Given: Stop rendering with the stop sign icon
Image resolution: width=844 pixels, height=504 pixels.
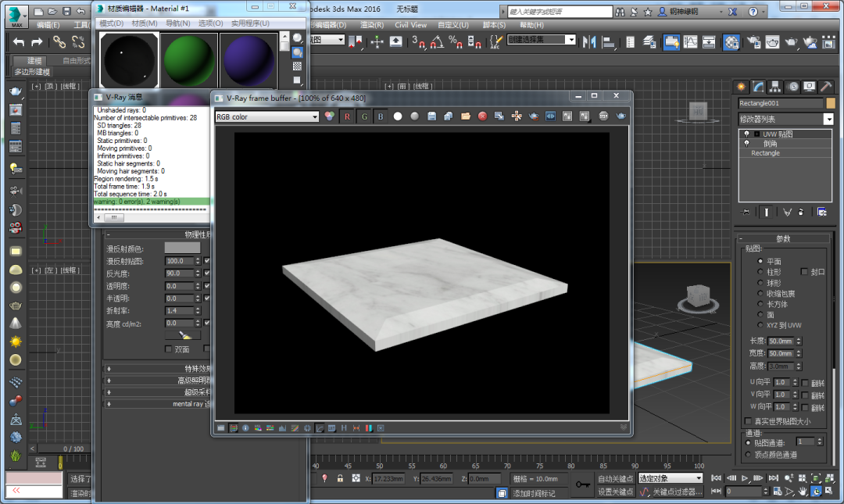Looking at the screenshot, I should click(x=603, y=116).
